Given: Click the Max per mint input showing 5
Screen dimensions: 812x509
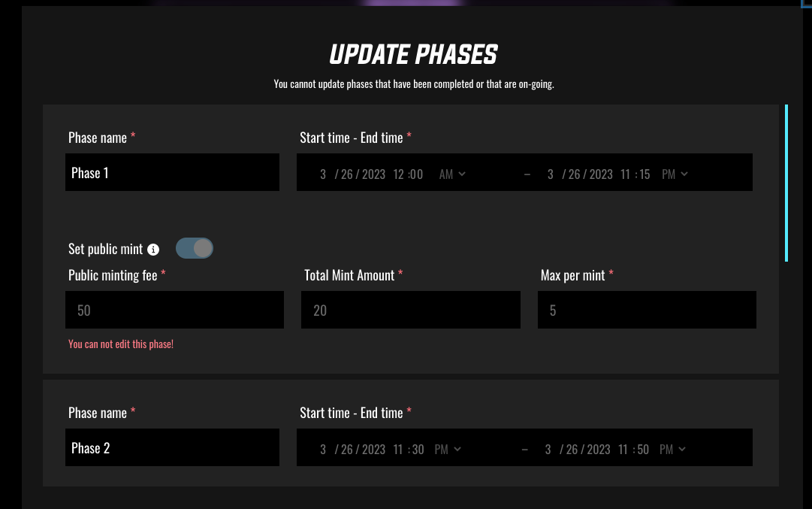Looking at the screenshot, I should coord(647,310).
